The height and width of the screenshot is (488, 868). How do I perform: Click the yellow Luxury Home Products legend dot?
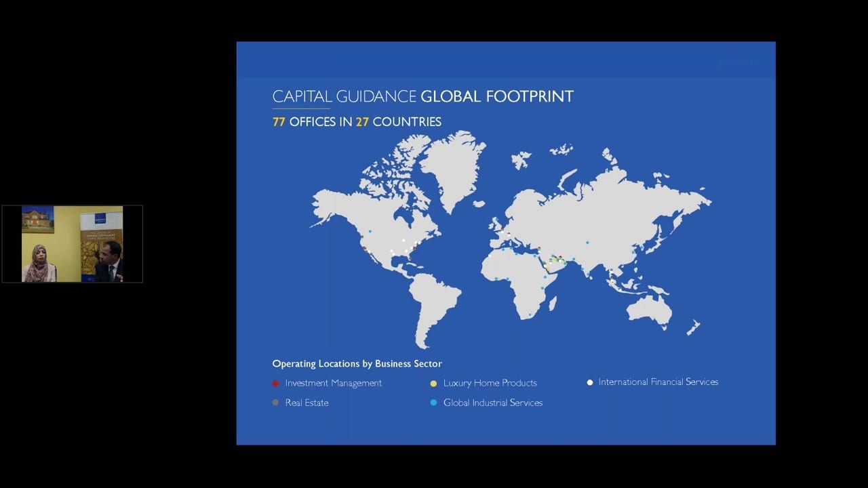pyautogui.click(x=433, y=383)
